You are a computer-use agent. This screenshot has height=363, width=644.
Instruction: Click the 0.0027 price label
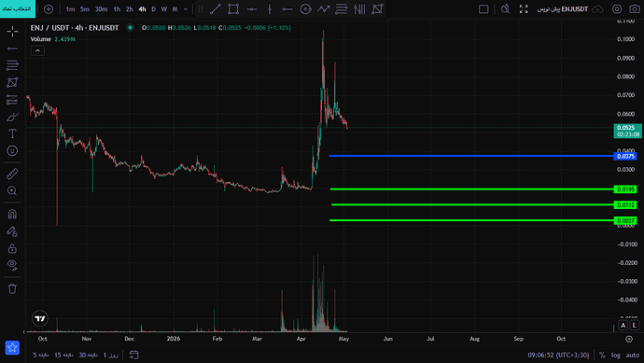click(x=625, y=220)
